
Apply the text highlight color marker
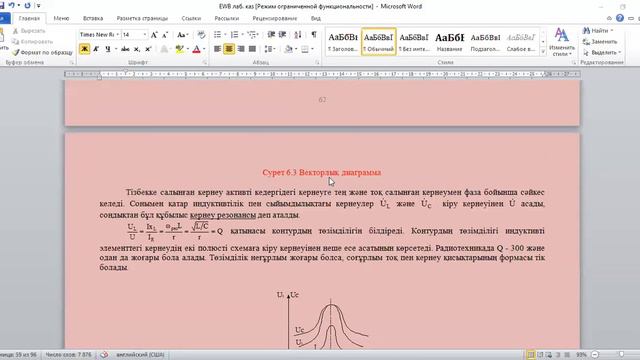(x=179, y=49)
